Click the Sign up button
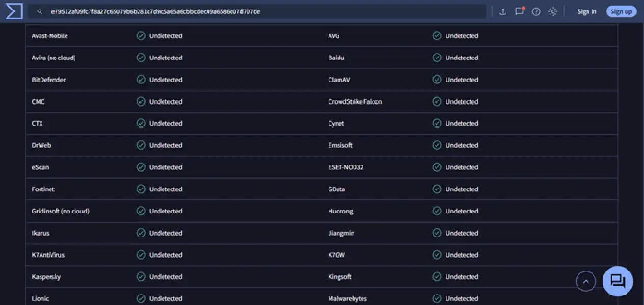The image size is (644, 305). point(621,12)
